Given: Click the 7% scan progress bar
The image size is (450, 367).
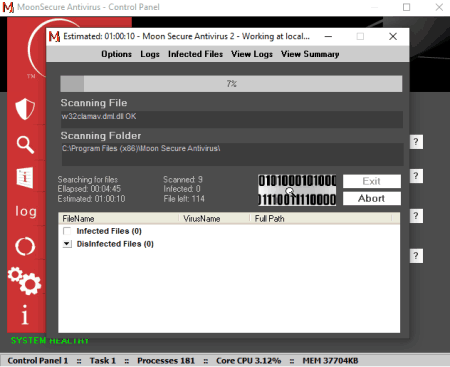Looking at the screenshot, I should [231, 83].
